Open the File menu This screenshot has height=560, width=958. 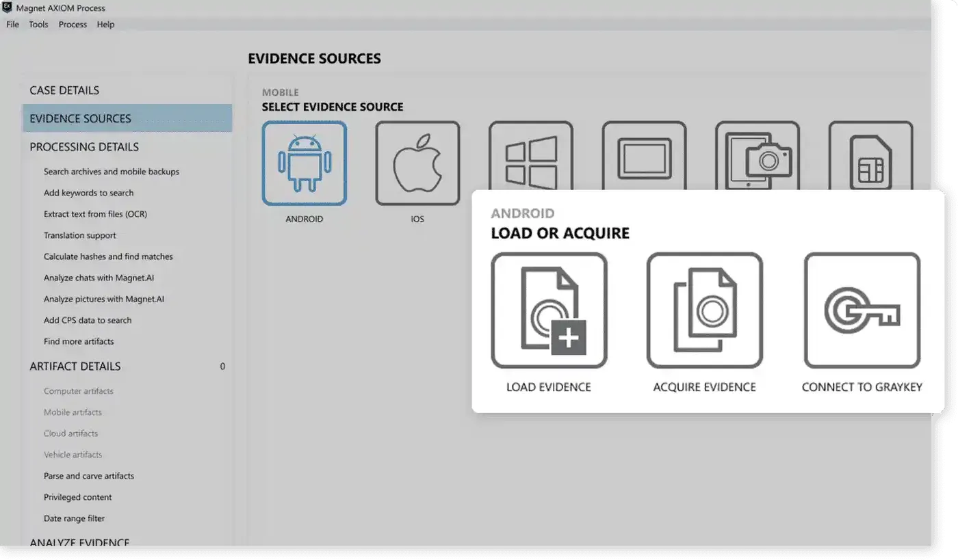point(13,25)
